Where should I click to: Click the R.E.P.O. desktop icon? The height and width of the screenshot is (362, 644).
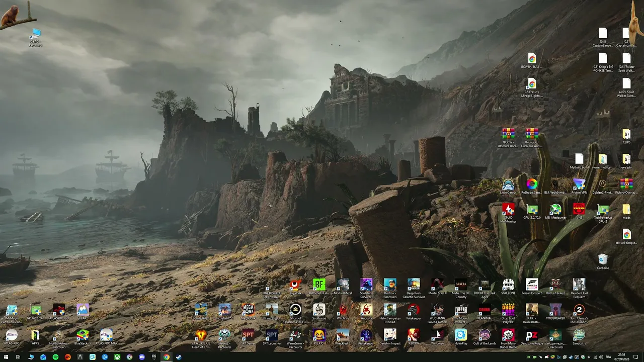319,337
